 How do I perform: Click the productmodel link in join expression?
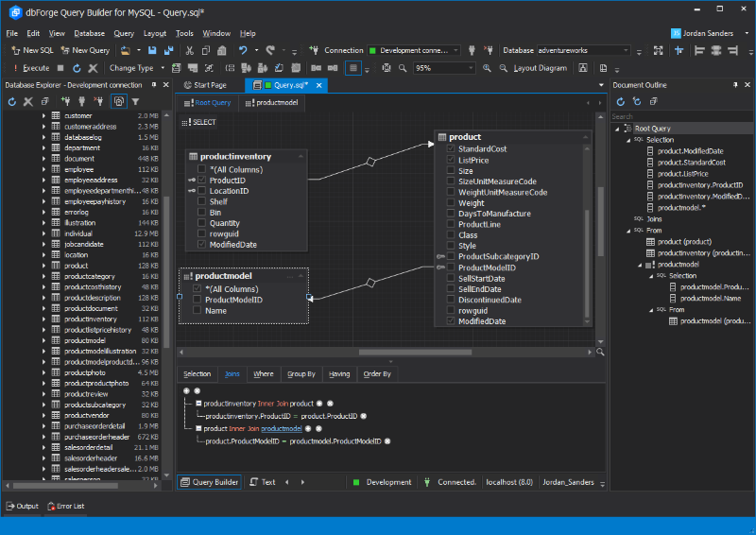click(x=282, y=428)
